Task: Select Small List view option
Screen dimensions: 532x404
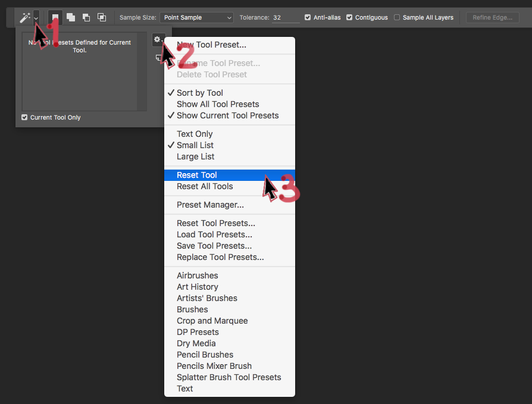Action: (230, 145)
